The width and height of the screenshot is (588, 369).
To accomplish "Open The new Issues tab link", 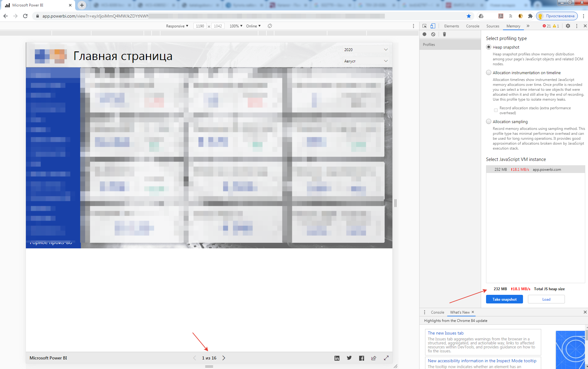I will pyautogui.click(x=445, y=333).
